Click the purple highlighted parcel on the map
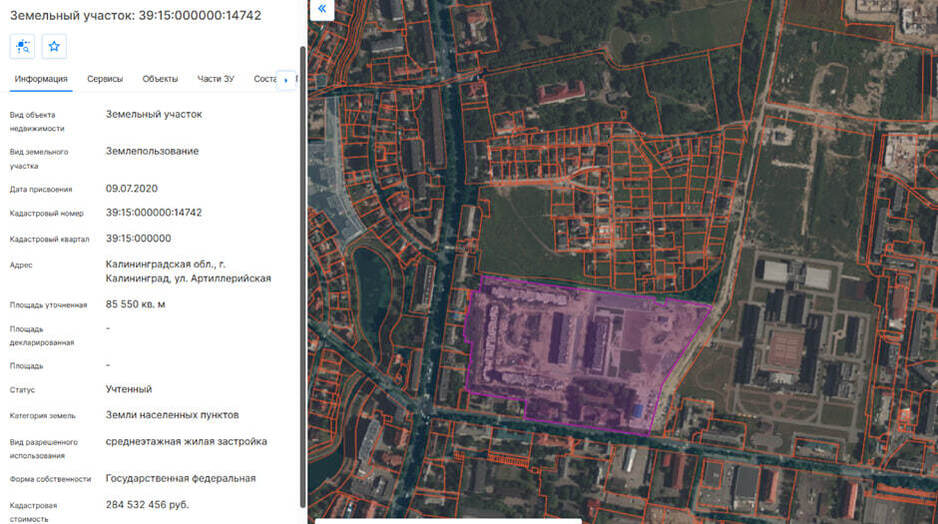Image resolution: width=938 pixels, height=524 pixels. (x=580, y=360)
